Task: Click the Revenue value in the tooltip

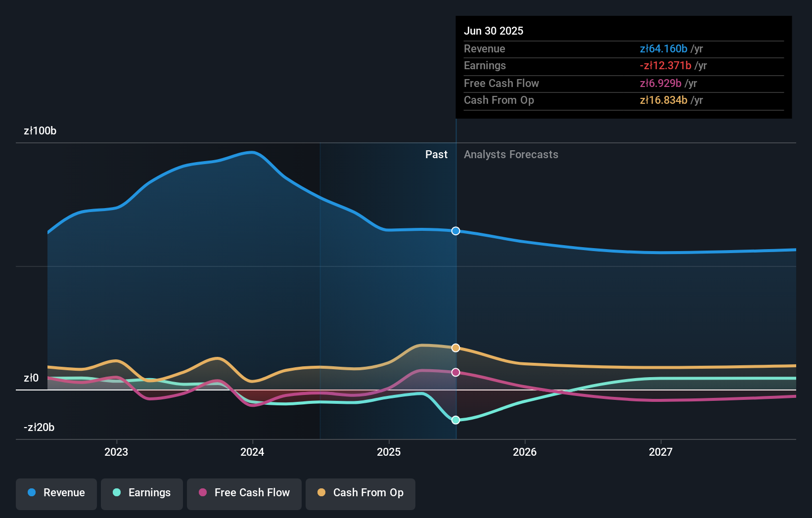Action: [664, 49]
